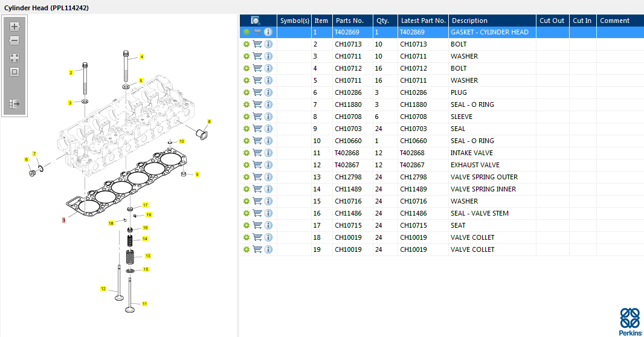
Task: Click Cut Out column header
Action: point(552,21)
